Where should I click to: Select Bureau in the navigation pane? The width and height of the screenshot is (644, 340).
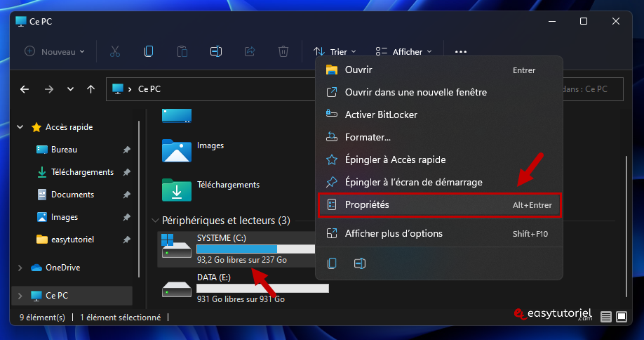[64, 150]
